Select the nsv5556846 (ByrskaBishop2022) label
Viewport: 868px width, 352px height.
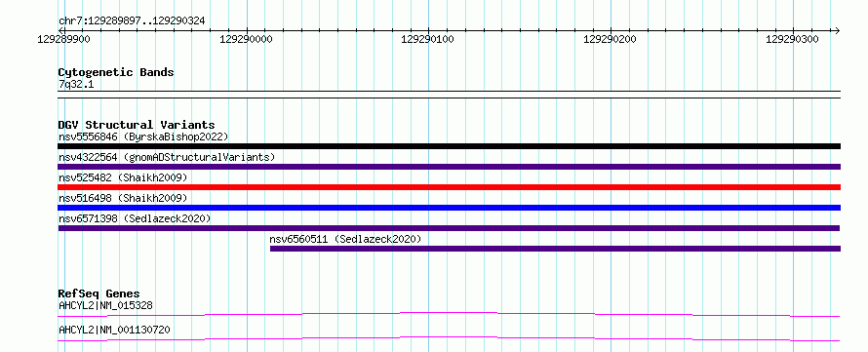pyautogui.click(x=143, y=137)
